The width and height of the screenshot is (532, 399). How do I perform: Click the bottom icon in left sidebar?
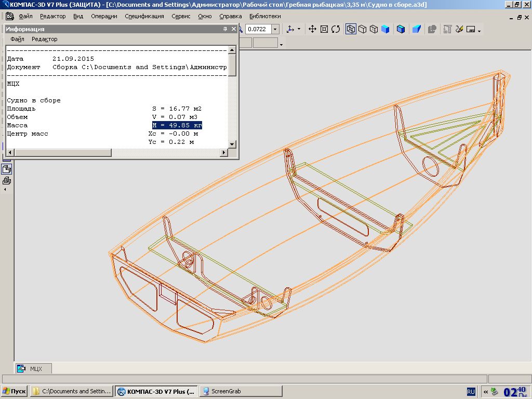[x=7, y=181]
